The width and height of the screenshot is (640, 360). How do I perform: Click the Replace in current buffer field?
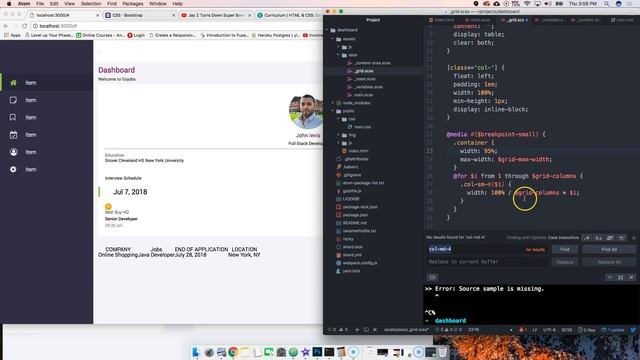[x=487, y=262]
